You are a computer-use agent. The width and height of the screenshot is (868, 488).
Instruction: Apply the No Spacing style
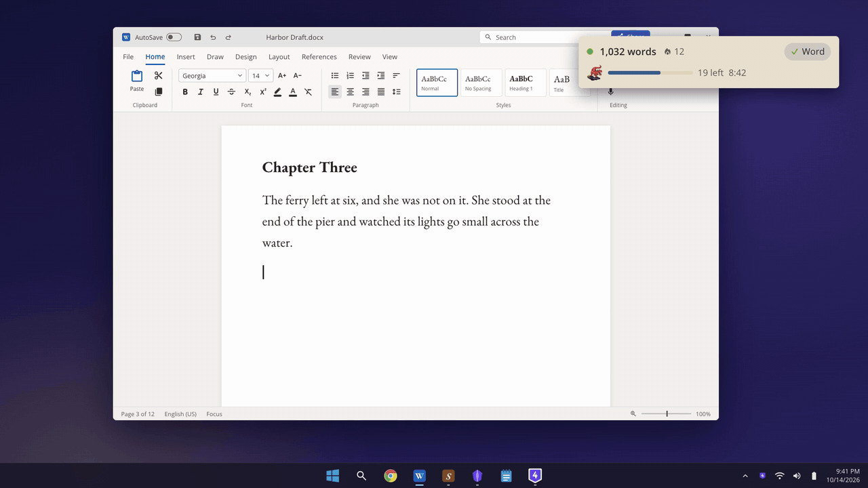pos(481,83)
